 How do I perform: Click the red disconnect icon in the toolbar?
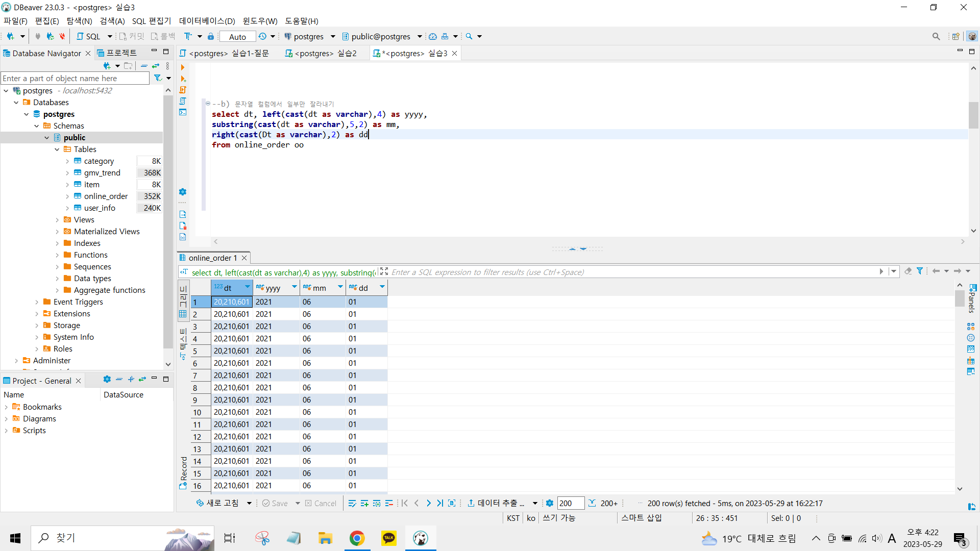(62, 36)
